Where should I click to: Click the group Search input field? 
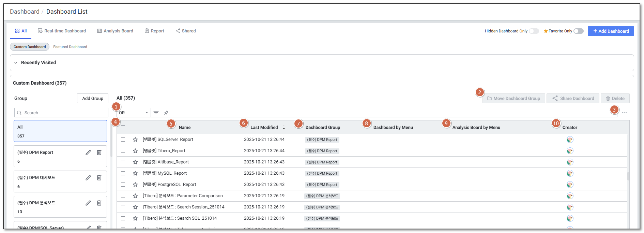pos(61,113)
